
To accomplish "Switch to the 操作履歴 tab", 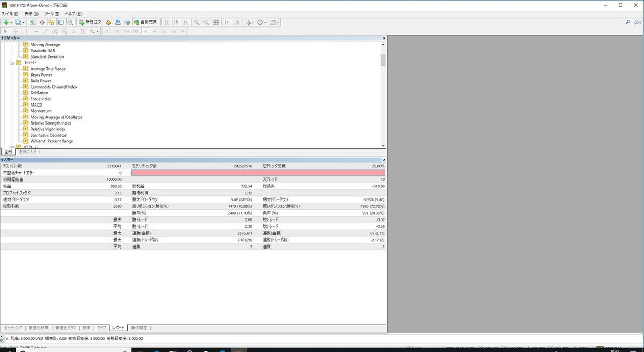I will click(139, 328).
